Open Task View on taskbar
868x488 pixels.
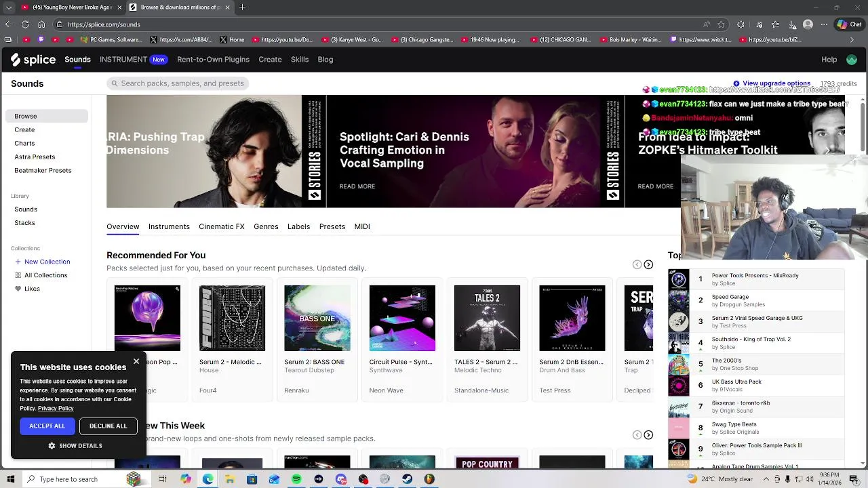pos(163,479)
